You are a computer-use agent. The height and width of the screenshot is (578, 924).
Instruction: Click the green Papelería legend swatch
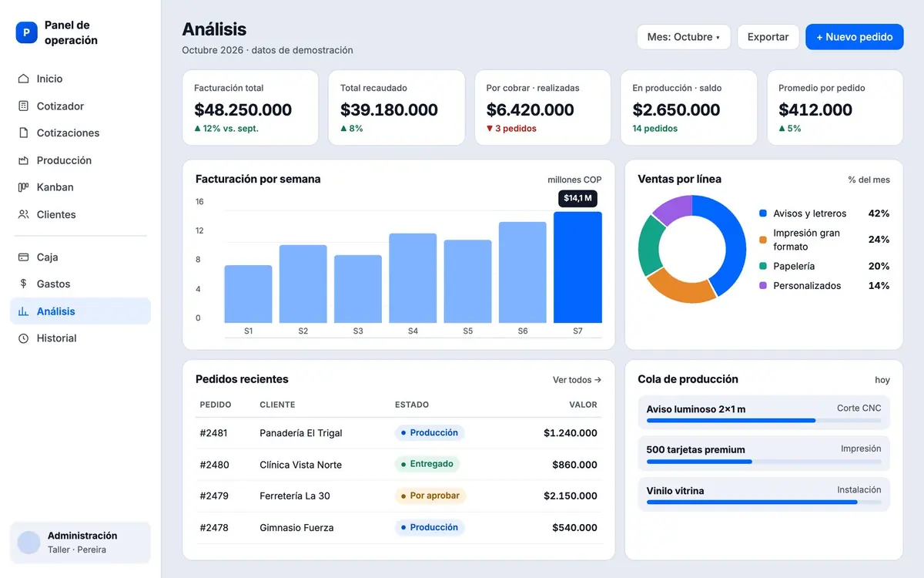click(763, 266)
